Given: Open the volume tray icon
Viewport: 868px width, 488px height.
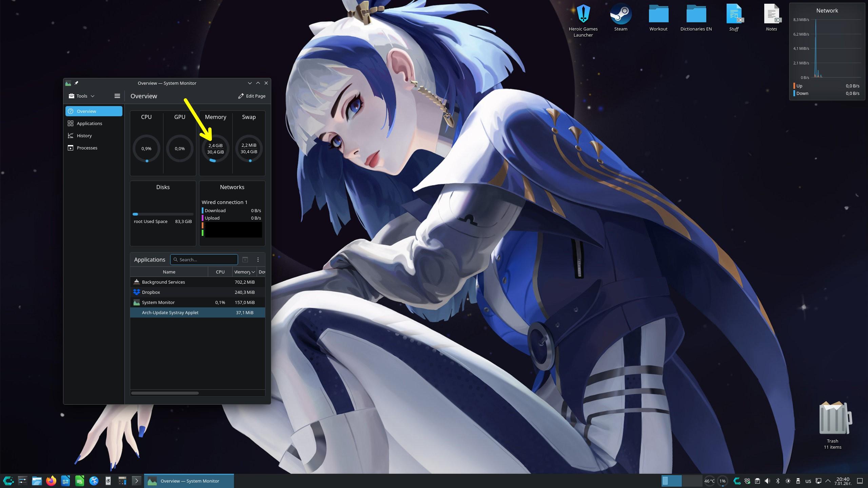Looking at the screenshot, I should click(768, 481).
